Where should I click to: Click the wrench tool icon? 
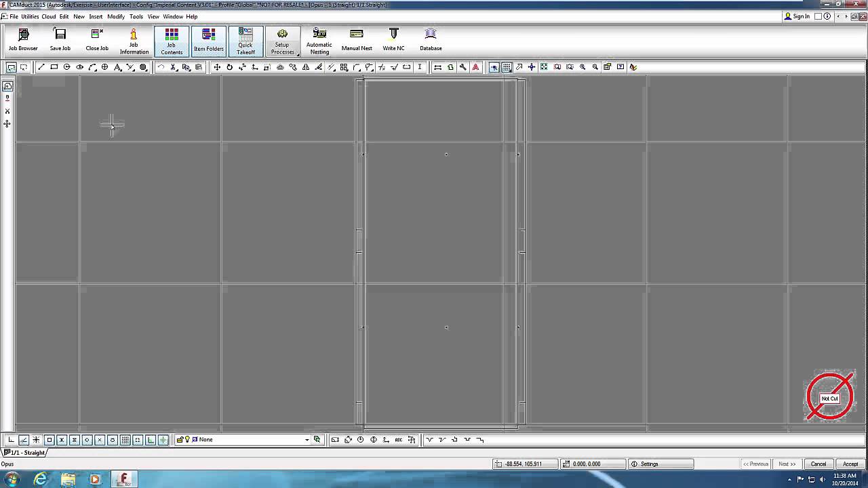click(x=463, y=67)
